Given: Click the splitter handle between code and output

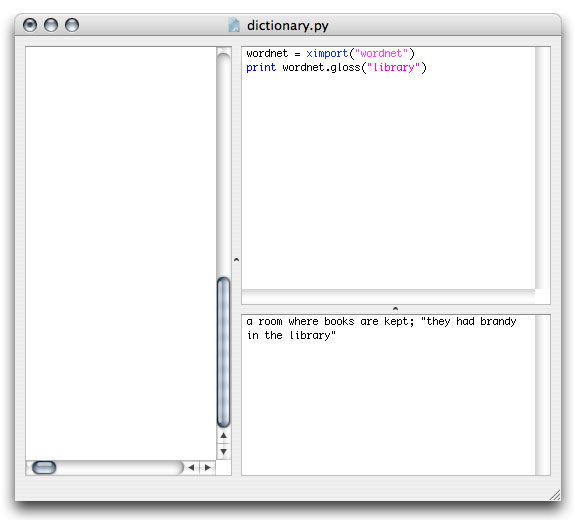Looking at the screenshot, I should [395, 309].
